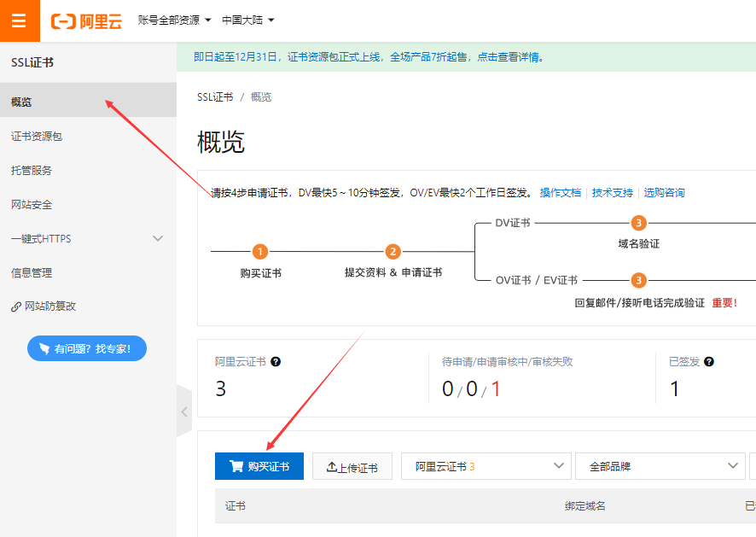Click step 2 提交资料 circle
756x537 pixels.
click(x=393, y=252)
